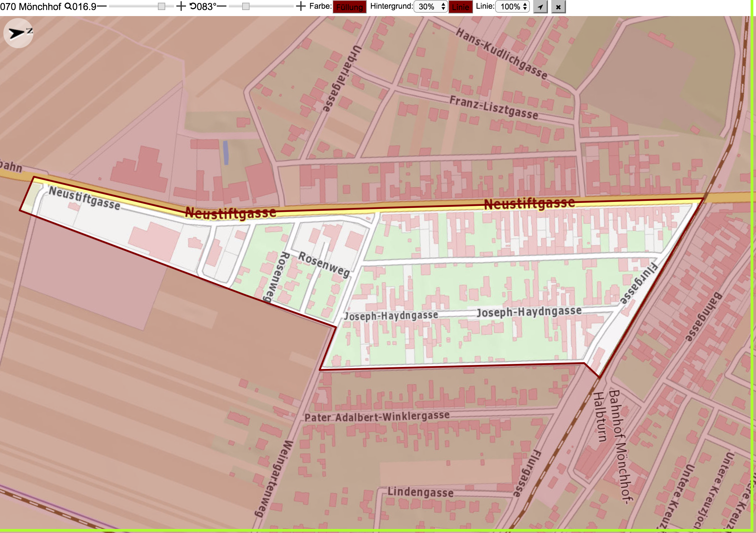Click the magnifier zoom icon
Viewport: 756px width, 533px height.
pos(68,6)
